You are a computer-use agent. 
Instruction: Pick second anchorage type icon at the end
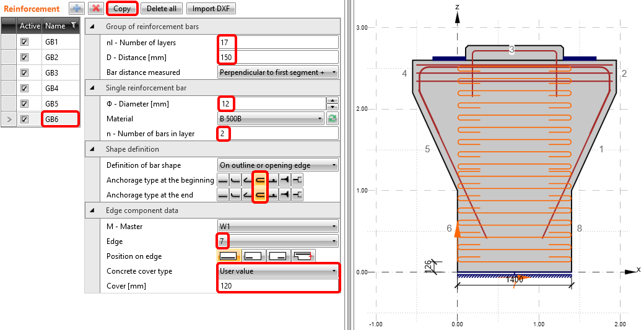point(235,195)
